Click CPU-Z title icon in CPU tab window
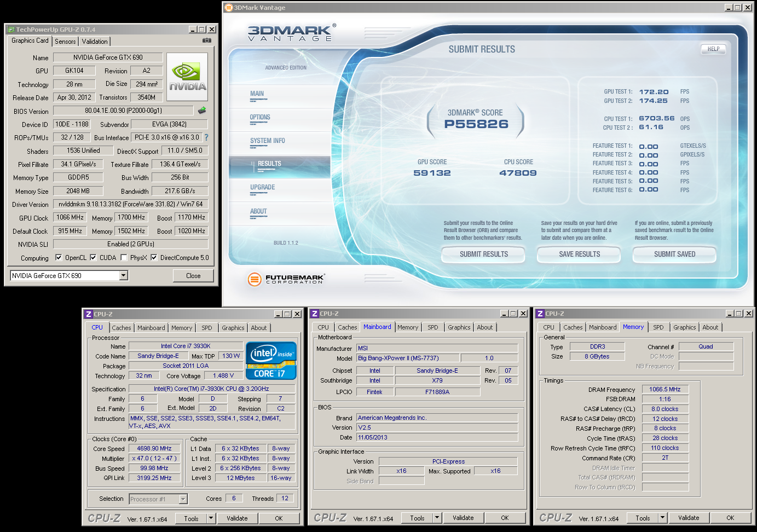 tap(88, 314)
